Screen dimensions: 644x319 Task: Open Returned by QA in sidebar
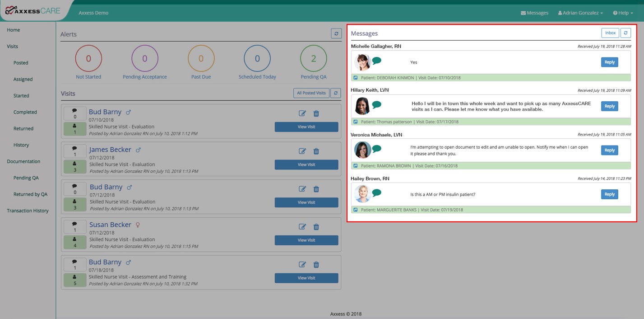tap(30, 194)
